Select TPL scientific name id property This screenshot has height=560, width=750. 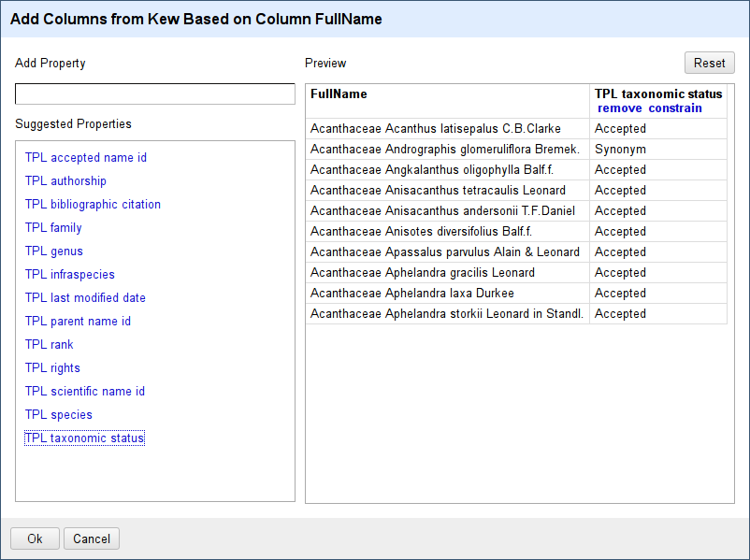[85, 391]
